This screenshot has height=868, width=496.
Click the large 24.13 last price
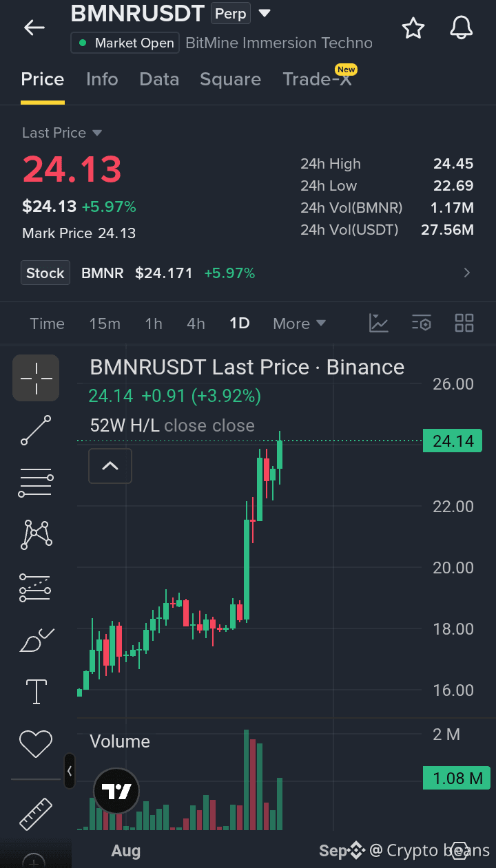pos(72,169)
